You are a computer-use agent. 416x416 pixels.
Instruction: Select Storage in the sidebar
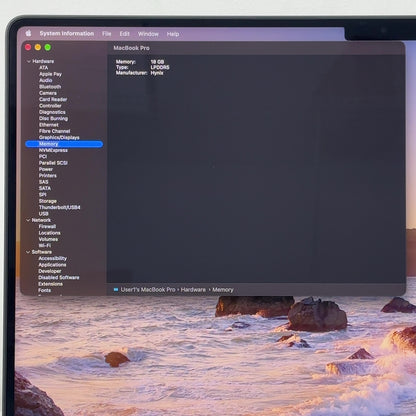tap(48, 201)
